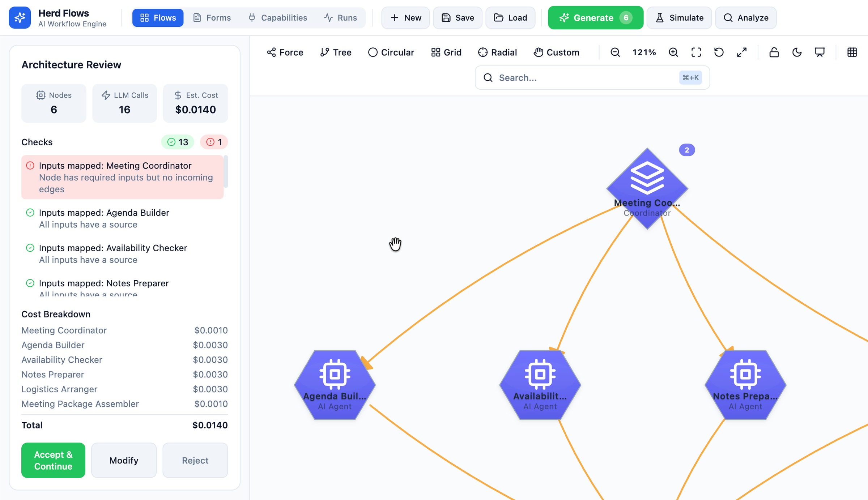Click the Save button
Viewport: 868px width, 500px height.
point(458,18)
